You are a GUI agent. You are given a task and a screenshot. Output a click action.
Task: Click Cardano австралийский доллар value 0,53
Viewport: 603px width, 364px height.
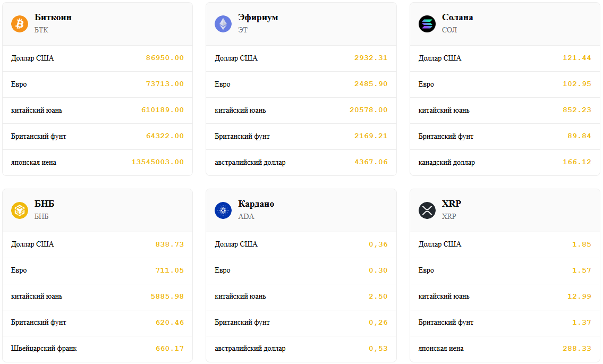coord(378,349)
